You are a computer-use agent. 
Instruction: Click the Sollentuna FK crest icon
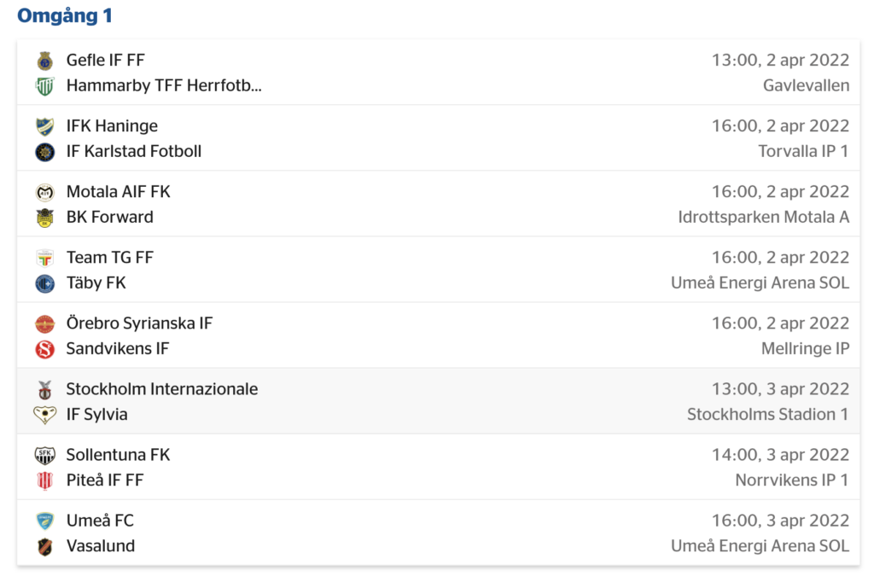click(x=44, y=456)
